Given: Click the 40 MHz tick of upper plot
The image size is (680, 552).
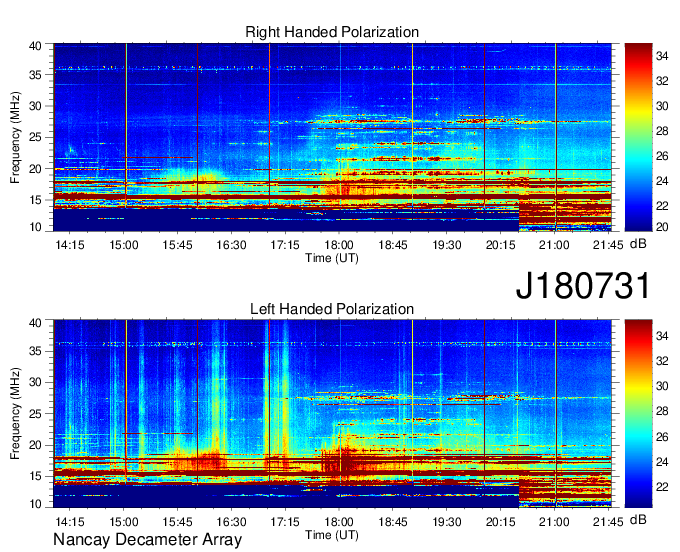Looking at the screenshot, I should click(36, 46).
